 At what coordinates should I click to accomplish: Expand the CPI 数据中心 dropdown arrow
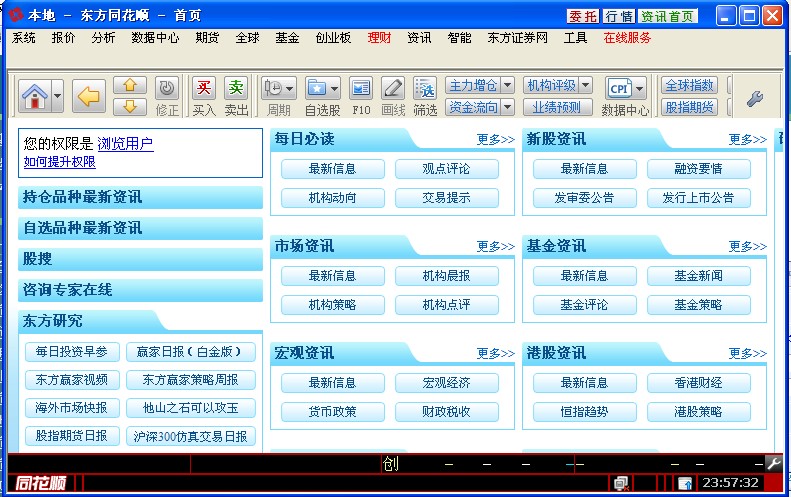[640, 89]
